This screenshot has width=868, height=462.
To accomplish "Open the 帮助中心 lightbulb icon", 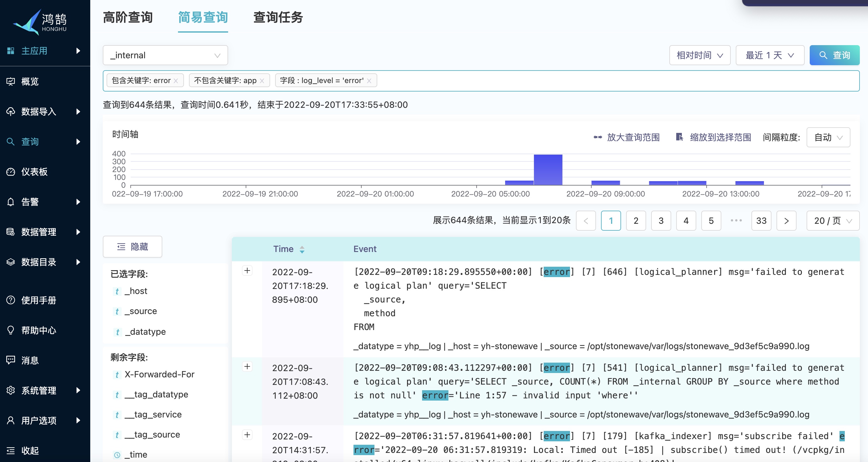I will (x=10, y=330).
